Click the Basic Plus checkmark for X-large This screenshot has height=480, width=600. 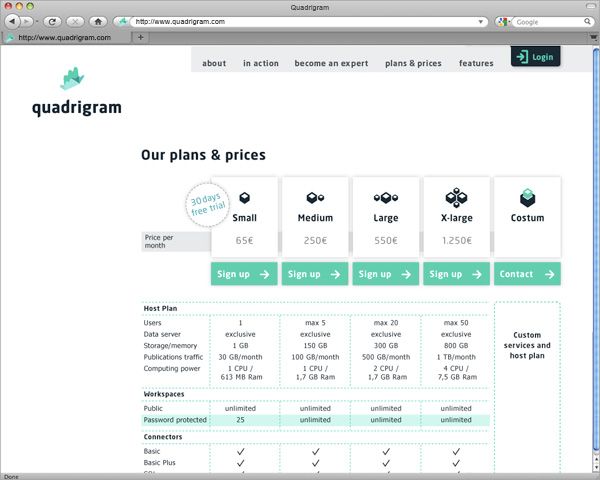(x=456, y=463)
